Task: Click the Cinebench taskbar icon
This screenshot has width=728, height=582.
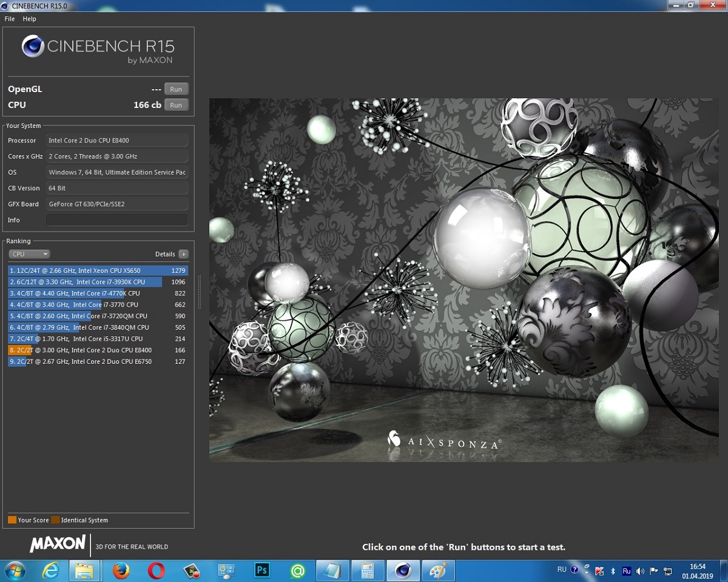Action: (x=403, y=570)
